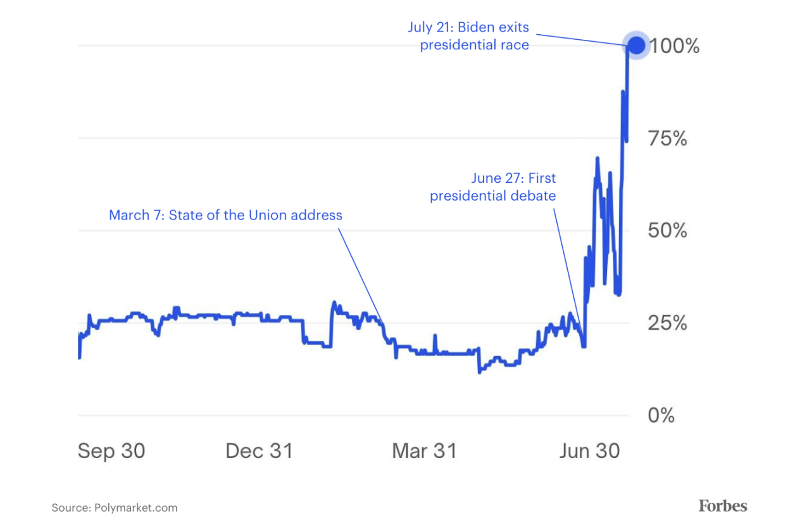Click the 0% y-axis label
795x532 pixels.
(661, 416)
